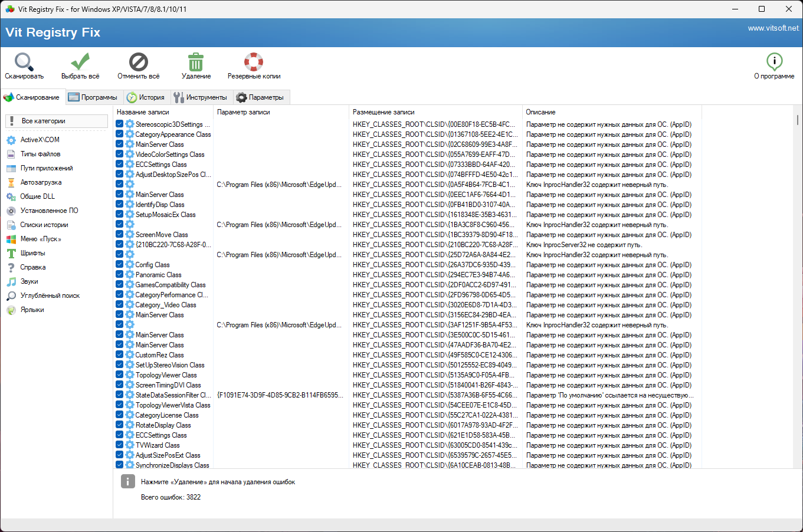
Task: Open the www.vitsoft.net link
Action: 773,28
